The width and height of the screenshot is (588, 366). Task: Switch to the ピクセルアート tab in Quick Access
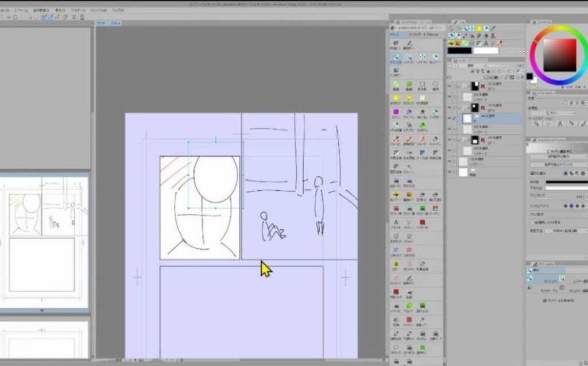click(x=417, y=34)
